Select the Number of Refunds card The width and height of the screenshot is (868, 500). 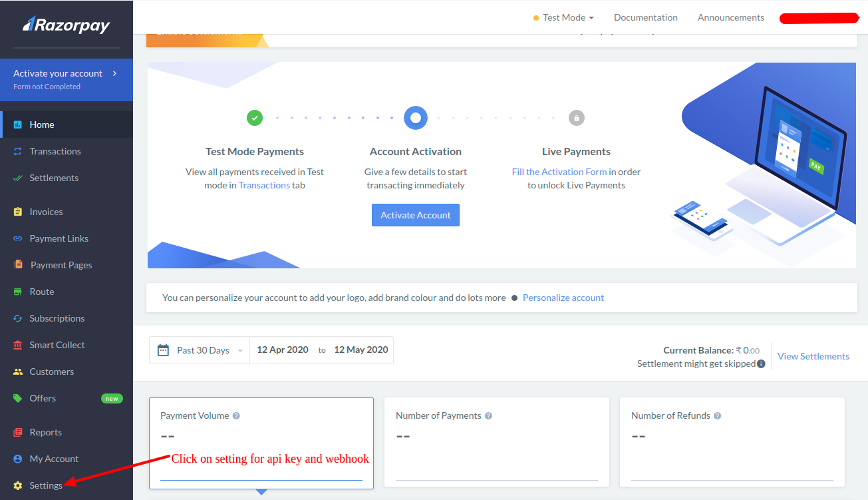pos(732,443)
